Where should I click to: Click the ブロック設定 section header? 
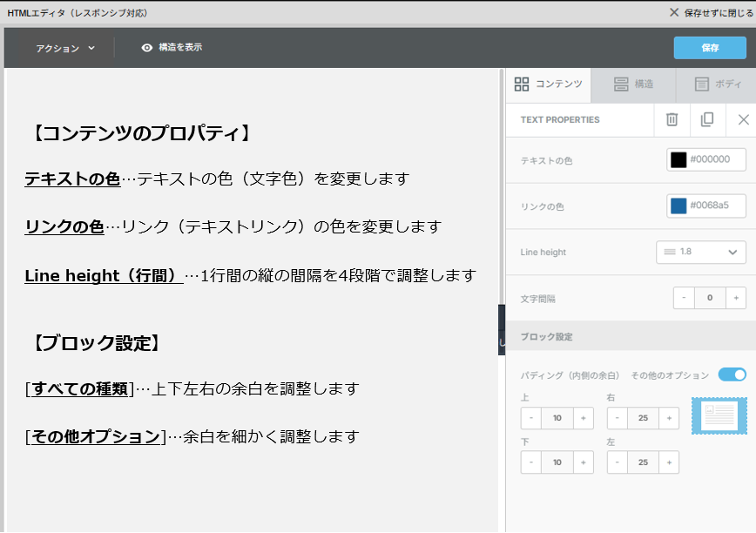tap(631, 336)
